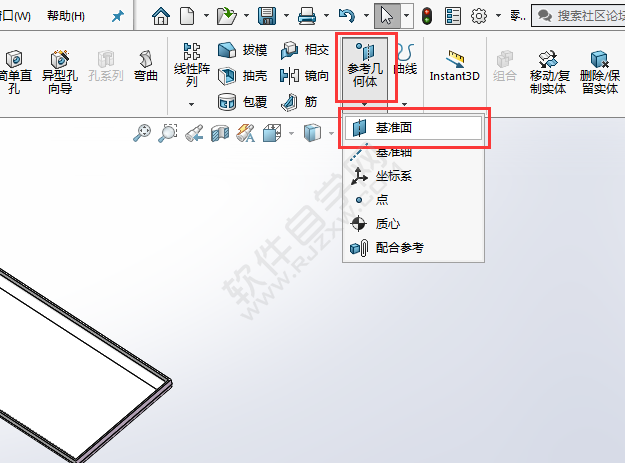This screenshot has height=463, width=625.
Task: Print the document
Action: [x=307, y=16]
